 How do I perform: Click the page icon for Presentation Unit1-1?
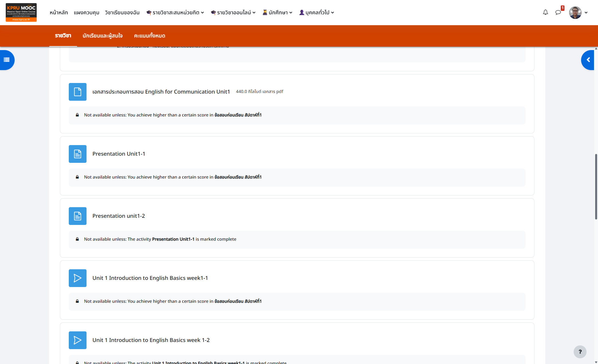pos(78,154)
